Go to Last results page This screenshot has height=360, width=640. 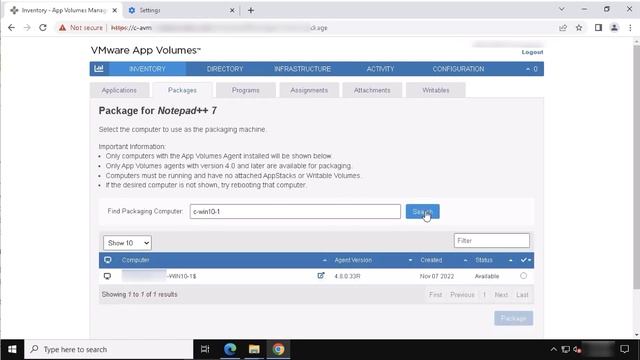(x=522, y=295)
